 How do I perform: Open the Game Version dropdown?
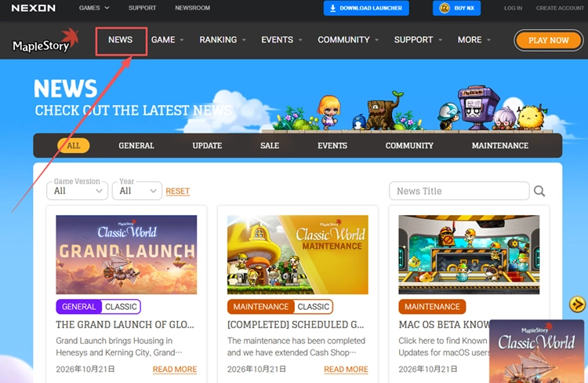78,191
